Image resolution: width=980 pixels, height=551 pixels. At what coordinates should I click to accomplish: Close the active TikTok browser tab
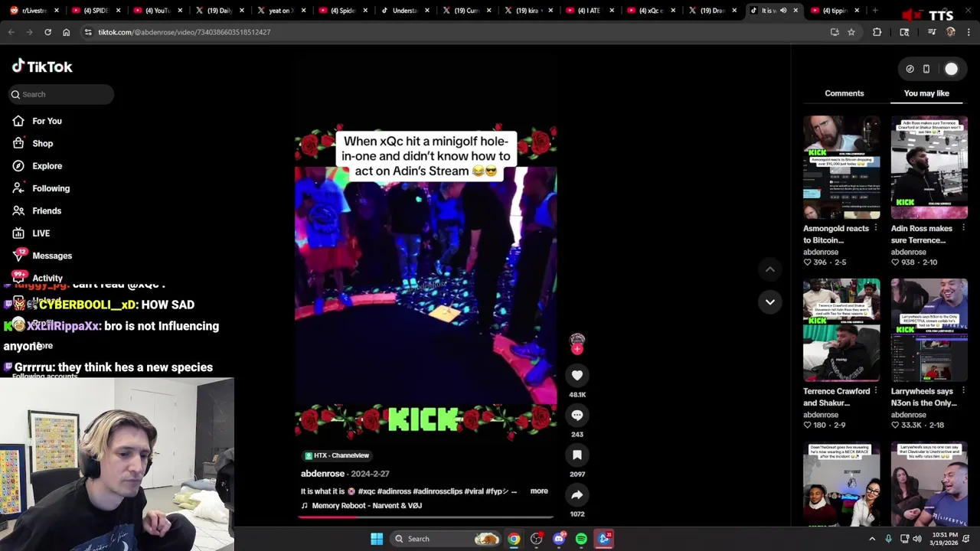click(795, 11)
